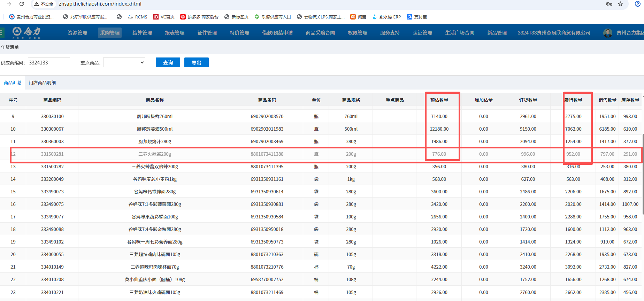This screenshot has height=301, width=644.
Task: Open the 结算管理 menu
Action: pyautogui.click(x=142, y=33)
